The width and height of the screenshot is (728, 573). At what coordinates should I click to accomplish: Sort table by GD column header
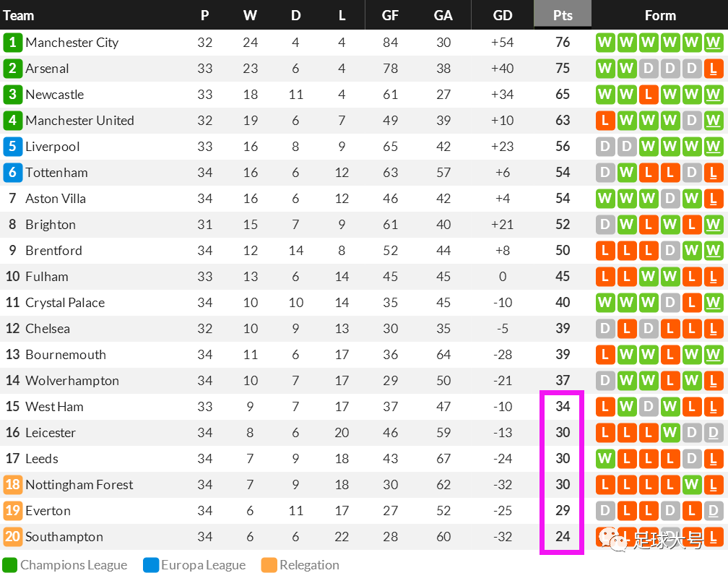(x=503, y=15)
